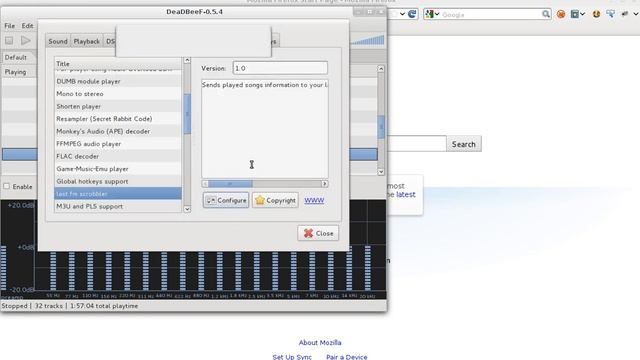Screen dimensions: 640x360
Task: Switch to the Playback tab
Action: 87,41
